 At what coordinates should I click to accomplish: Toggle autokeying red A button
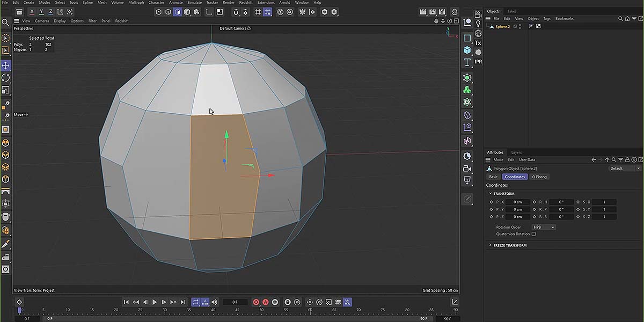coord(265,302)
